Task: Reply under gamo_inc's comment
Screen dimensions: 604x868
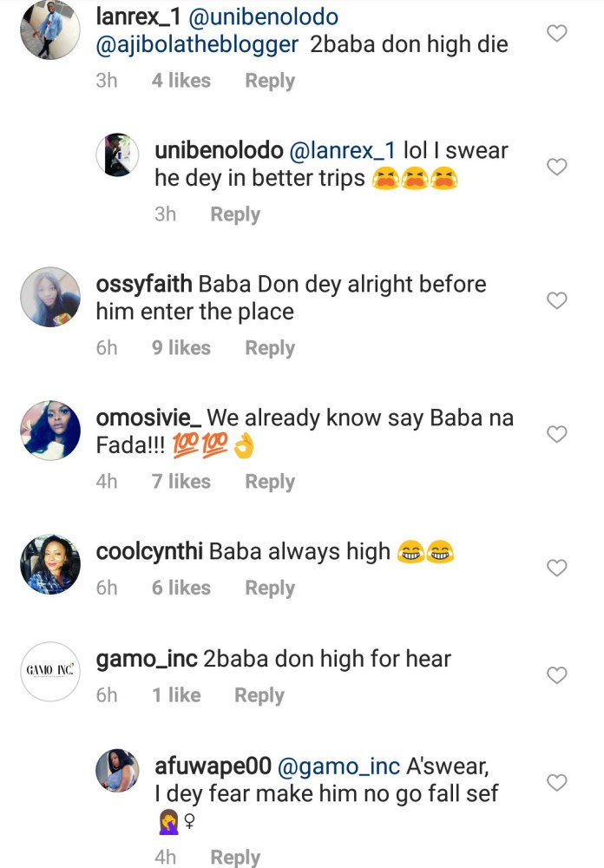Action: (259, 695)
